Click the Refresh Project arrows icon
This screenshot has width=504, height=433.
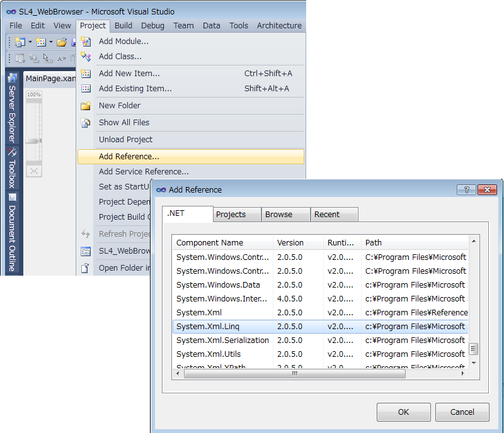pyautogui.click(x=86, y=234)
